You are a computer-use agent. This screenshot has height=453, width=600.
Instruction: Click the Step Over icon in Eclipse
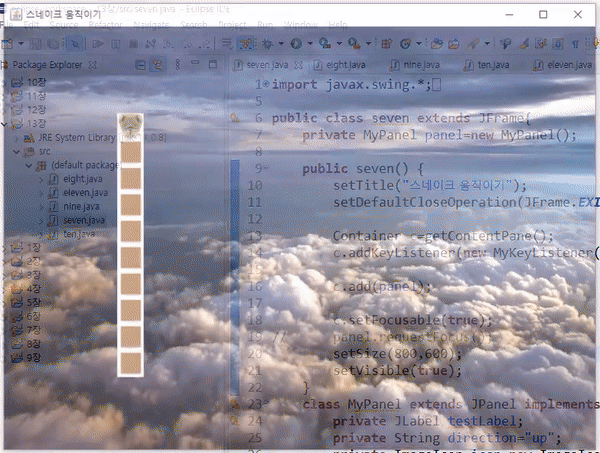pos(187,44)
